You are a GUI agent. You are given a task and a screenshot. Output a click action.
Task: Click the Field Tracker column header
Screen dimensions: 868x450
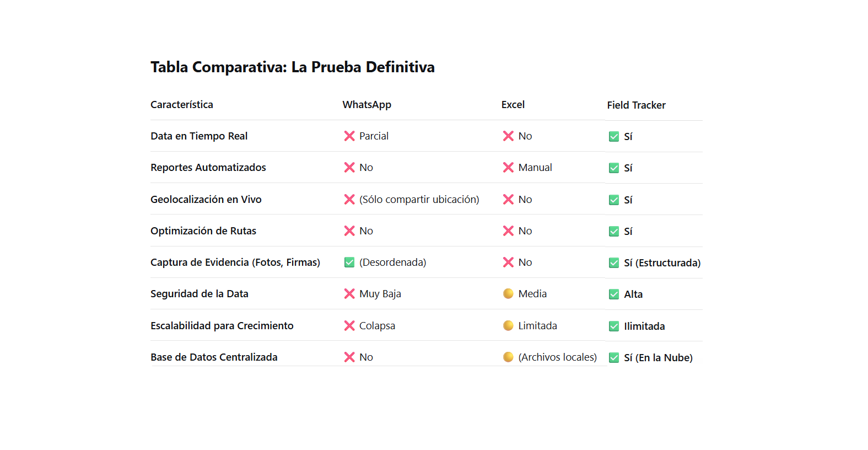(x=637, y=105)
